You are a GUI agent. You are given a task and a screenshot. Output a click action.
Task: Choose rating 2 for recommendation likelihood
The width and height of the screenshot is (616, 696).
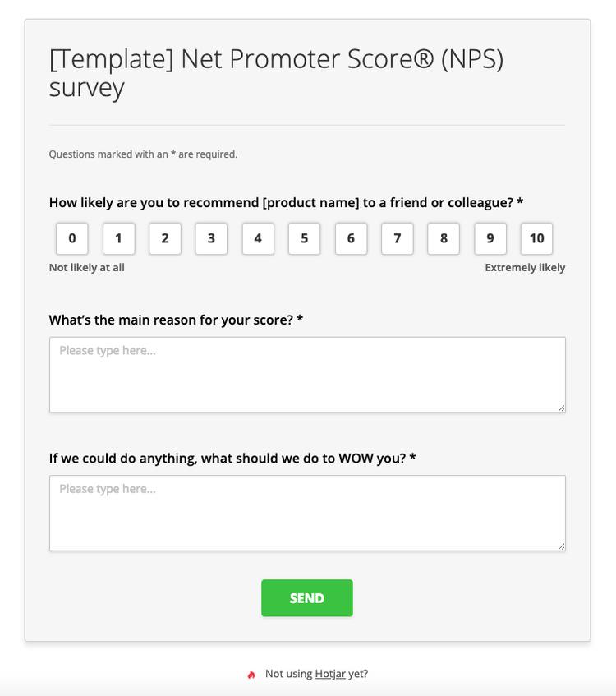165,238
